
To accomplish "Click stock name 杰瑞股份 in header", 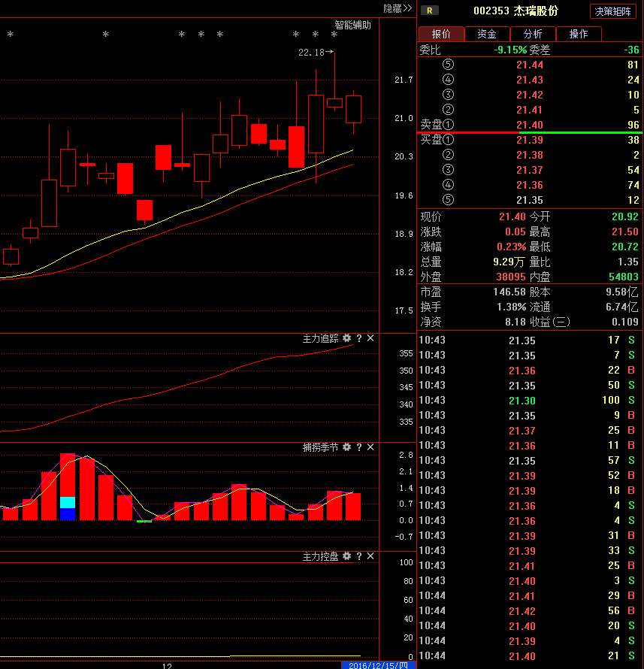I will pyautogui.click(x=536, y=11).
